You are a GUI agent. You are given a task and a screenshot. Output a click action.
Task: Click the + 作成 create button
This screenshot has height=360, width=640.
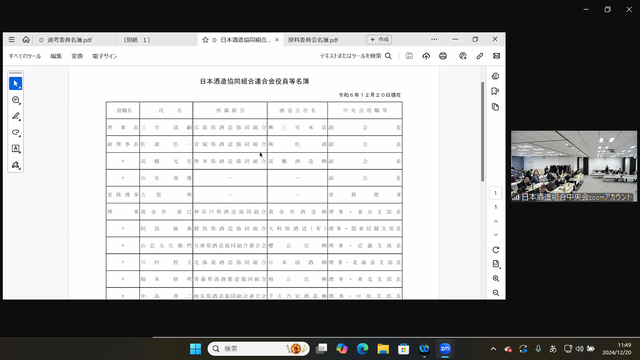[x=380, y=40]
